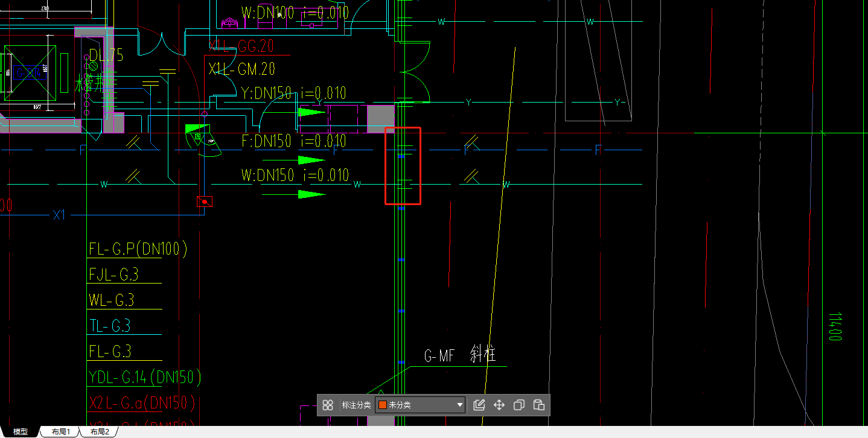Select the X2L-G.a(DN150) red label
This screenshot has width=868, height=438.
pos(142,402)
